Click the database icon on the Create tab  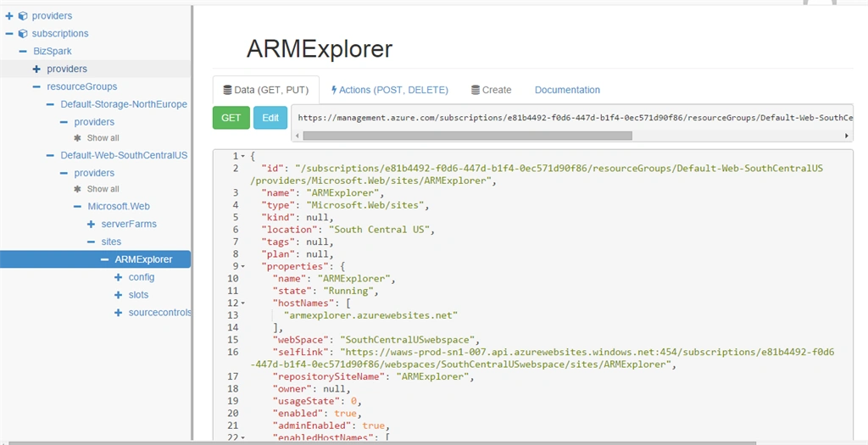(475, 90)
